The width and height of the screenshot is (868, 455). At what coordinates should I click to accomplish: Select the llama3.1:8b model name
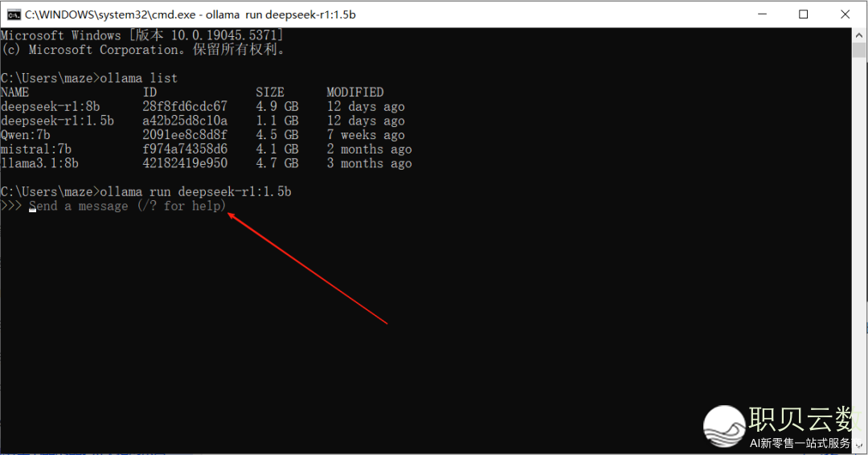pos(39,163)
